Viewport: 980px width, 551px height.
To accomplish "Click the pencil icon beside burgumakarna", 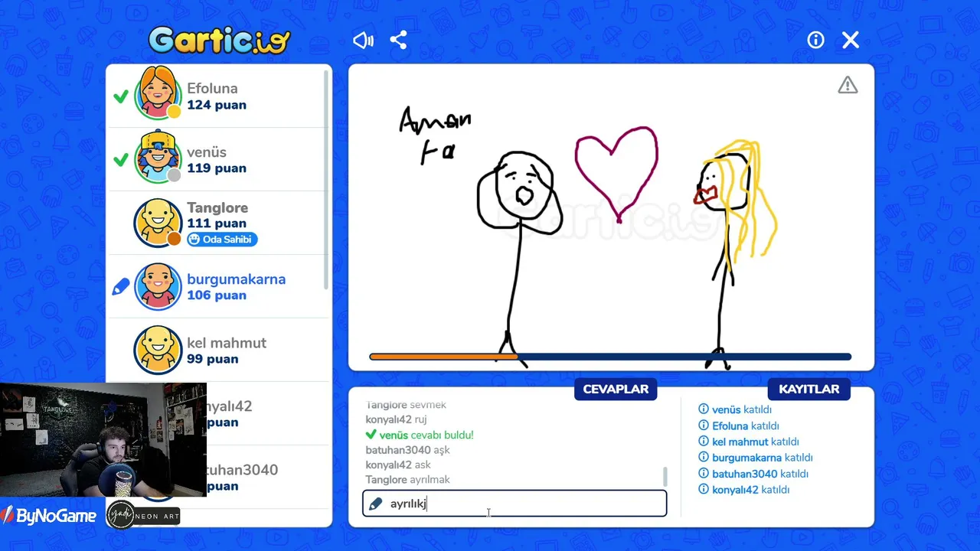I will [121, 287].
